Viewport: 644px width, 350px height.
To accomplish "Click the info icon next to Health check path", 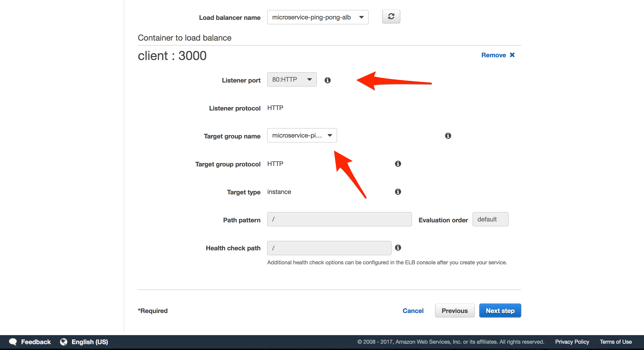I will [x=398, y=248].
